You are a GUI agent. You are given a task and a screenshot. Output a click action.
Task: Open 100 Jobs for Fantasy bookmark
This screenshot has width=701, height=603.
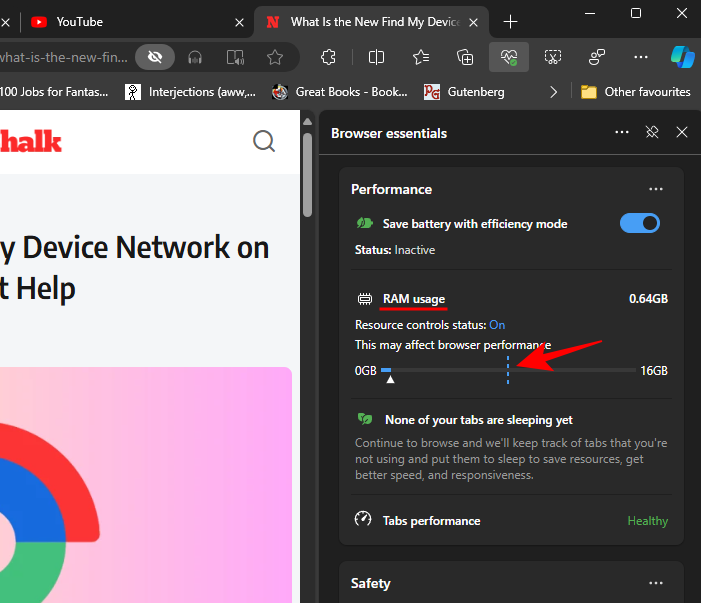coord(54,92)
